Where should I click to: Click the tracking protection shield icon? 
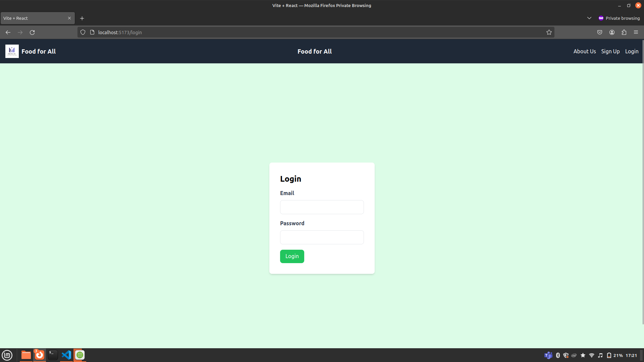pos(83,33)
